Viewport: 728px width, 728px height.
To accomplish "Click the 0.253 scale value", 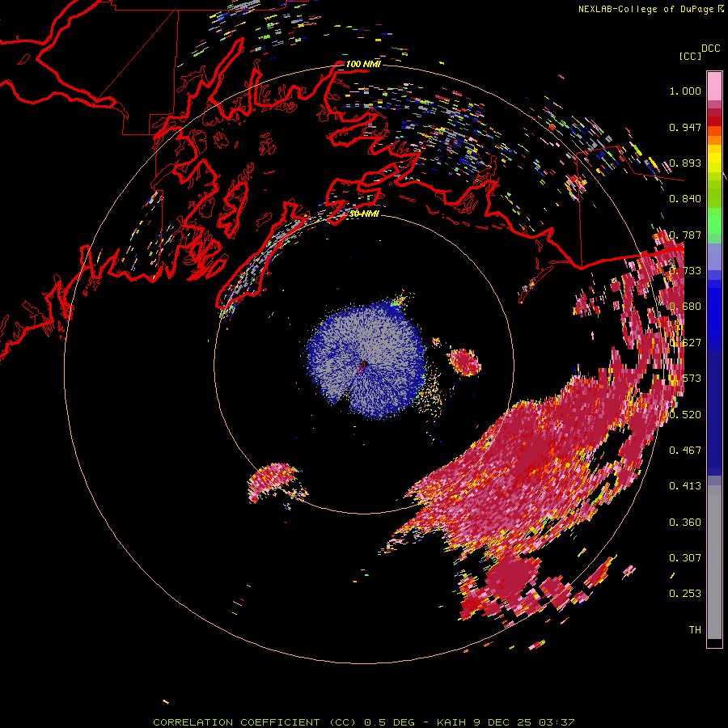I will coord(685,594).
